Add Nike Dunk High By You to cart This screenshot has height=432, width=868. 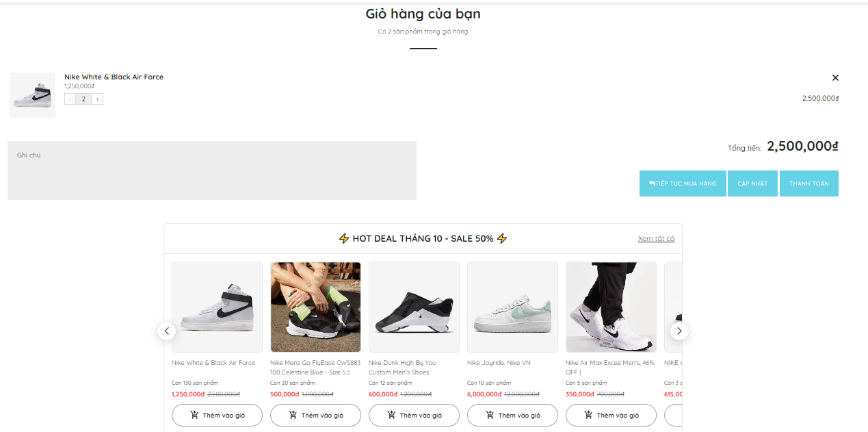pyautogui.click(x=414, y=415)
